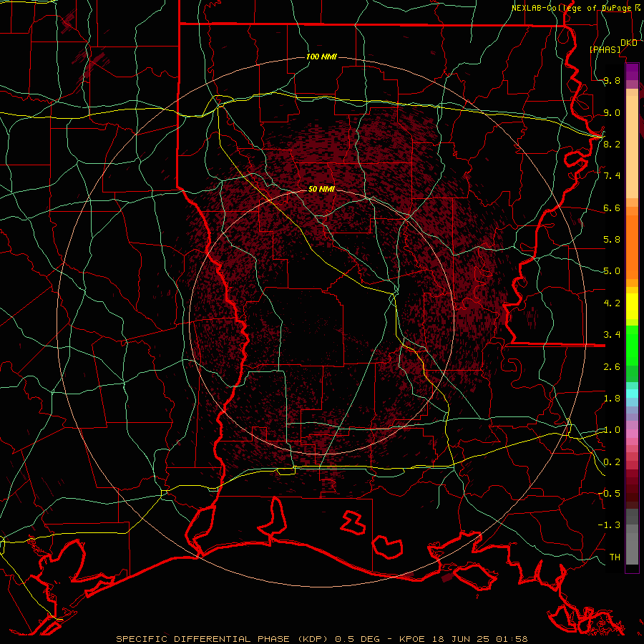Click the SPECIFIC DIFFERENTIAL PHASE (KDP) caption

pos(223,639)
